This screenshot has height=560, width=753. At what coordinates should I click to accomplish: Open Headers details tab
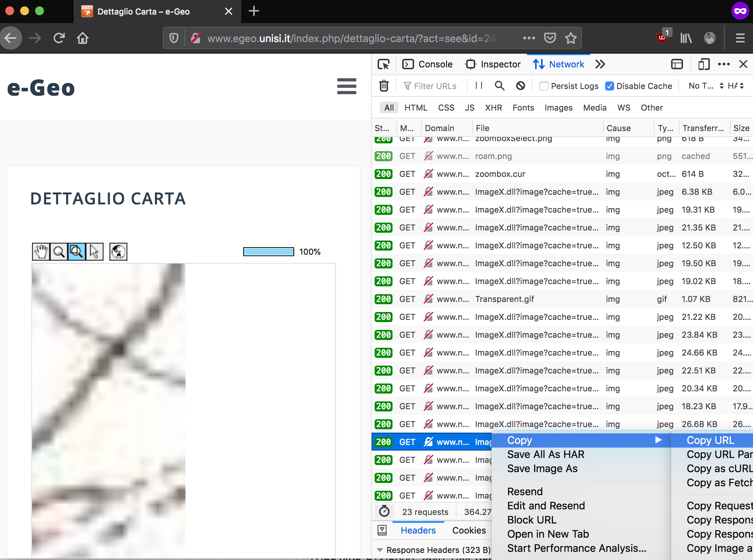(418, 530)
